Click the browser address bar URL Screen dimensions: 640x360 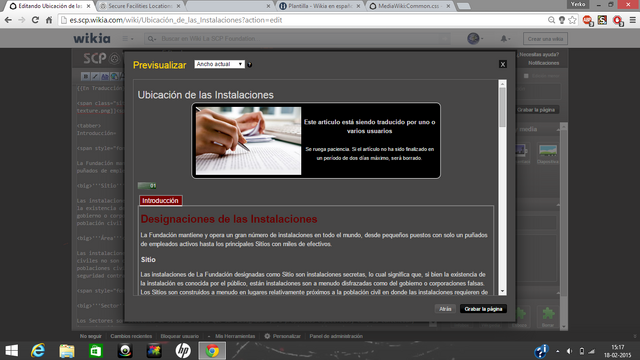pos(176,20)
